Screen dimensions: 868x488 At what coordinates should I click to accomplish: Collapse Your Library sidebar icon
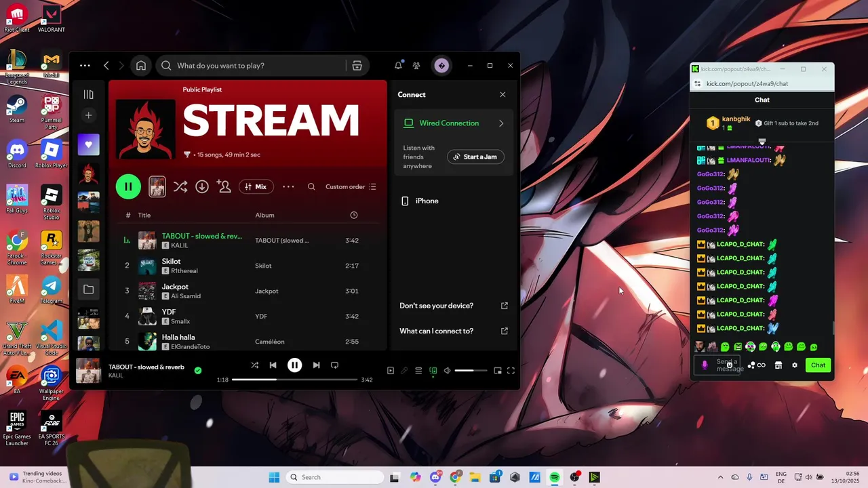(88, 95)
